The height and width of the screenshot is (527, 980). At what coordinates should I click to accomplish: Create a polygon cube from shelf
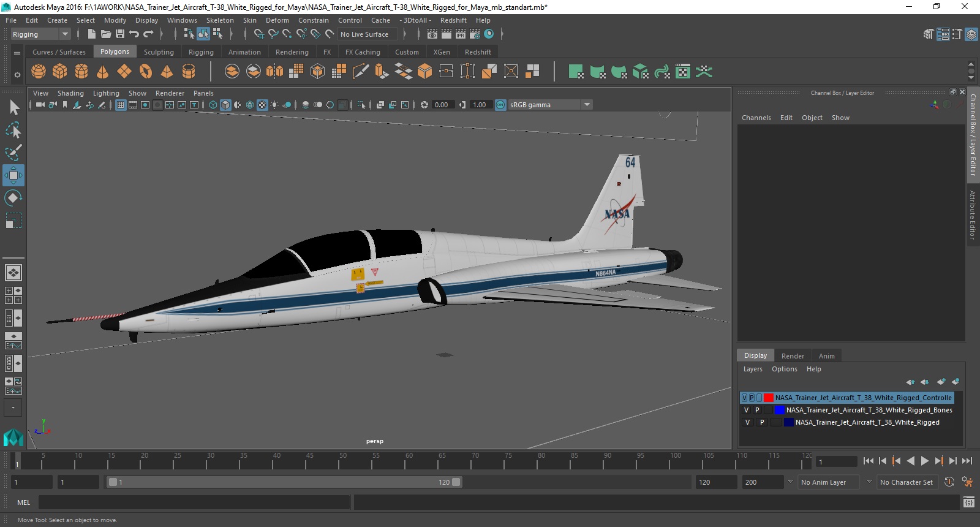[60, 72]
